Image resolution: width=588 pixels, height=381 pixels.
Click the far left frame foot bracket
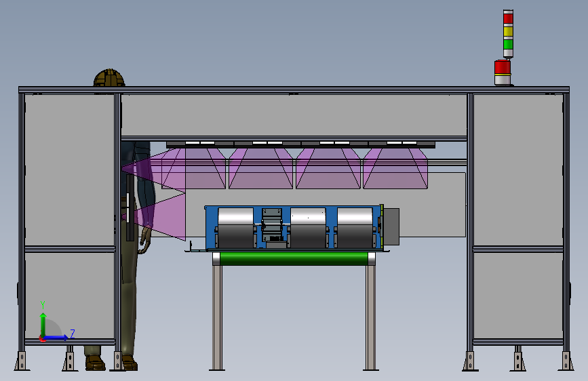pyautogui.click(x=22, y=361)
